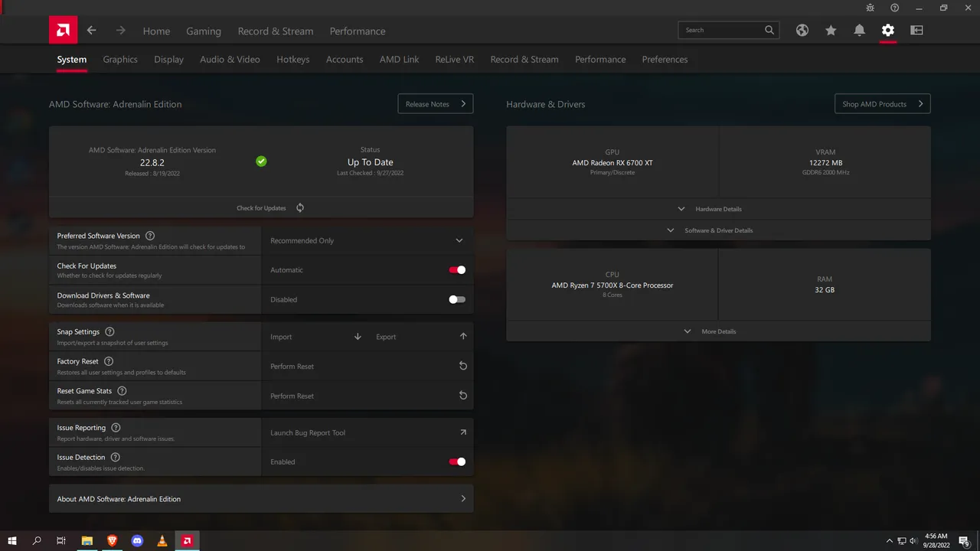Show hidden system tray icons chevron
This screenshot has width=980, height=551.
890,541
